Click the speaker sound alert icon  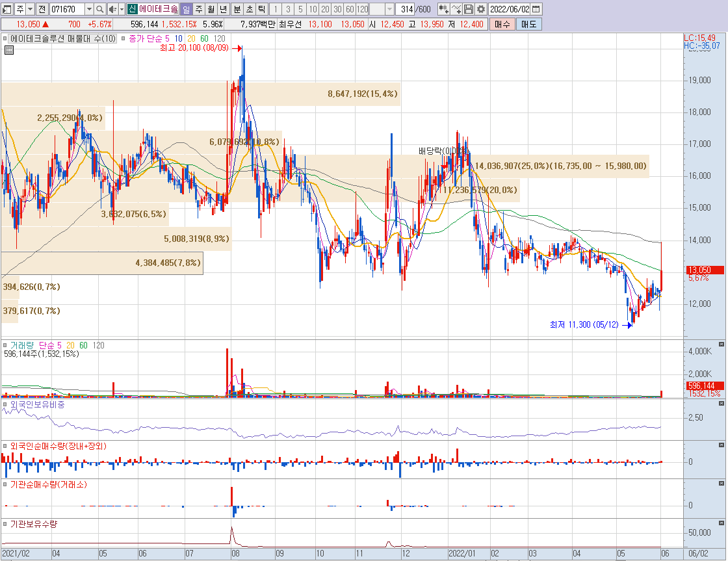click(x=112, y=9)
